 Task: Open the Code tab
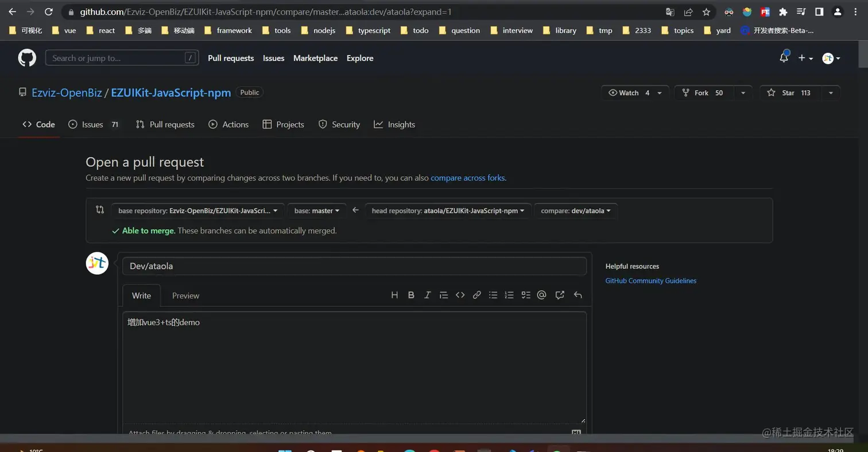[x=39, y=124]
